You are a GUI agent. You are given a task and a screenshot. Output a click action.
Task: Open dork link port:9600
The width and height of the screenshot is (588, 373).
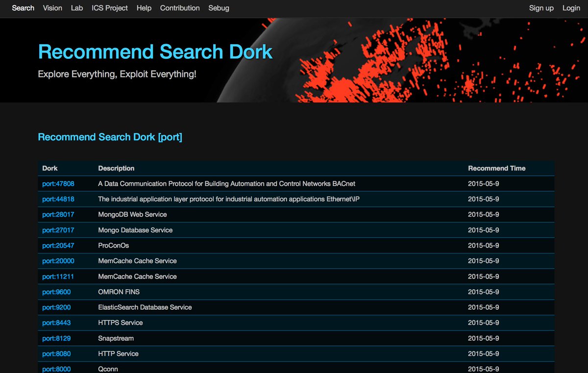click(x=56, y=292)
